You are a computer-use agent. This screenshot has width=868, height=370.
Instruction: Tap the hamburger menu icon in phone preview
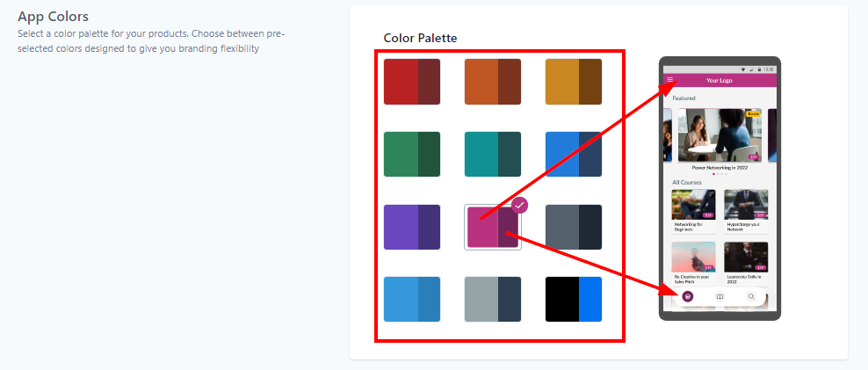670,80
